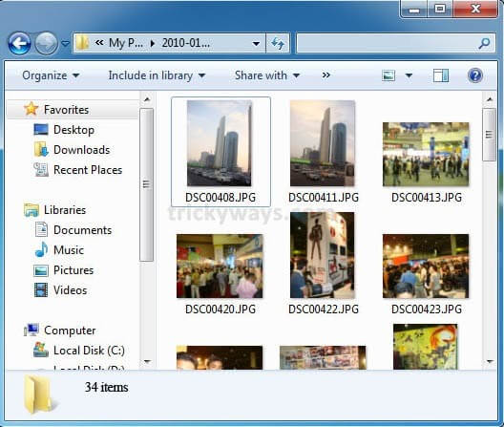Viewport: 504px width, 427px height.
Task: Click navigation pane scroll down arrow
Action: tap(147, 362)
